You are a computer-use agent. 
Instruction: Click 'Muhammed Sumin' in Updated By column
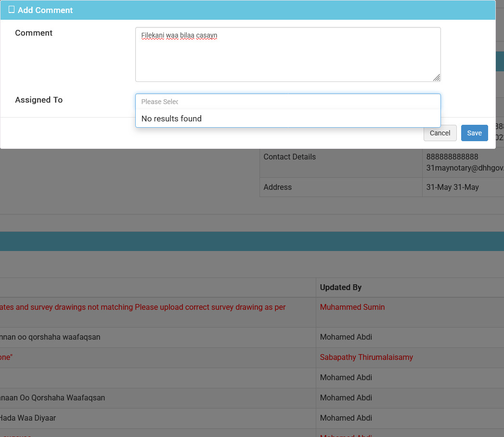[352, 307]
